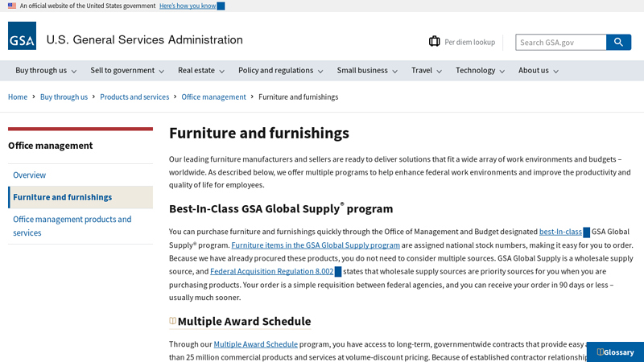Click external link icon after best-in-class

(587, 232)
